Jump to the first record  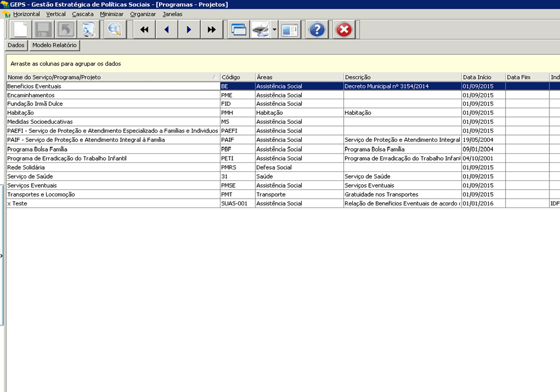(144, 30)
